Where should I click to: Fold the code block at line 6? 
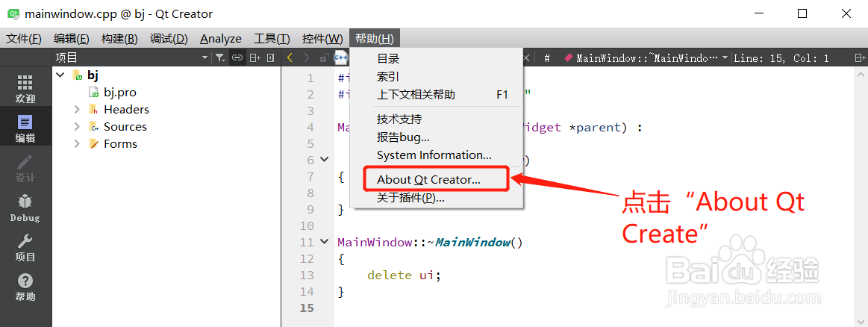[325, 160]
